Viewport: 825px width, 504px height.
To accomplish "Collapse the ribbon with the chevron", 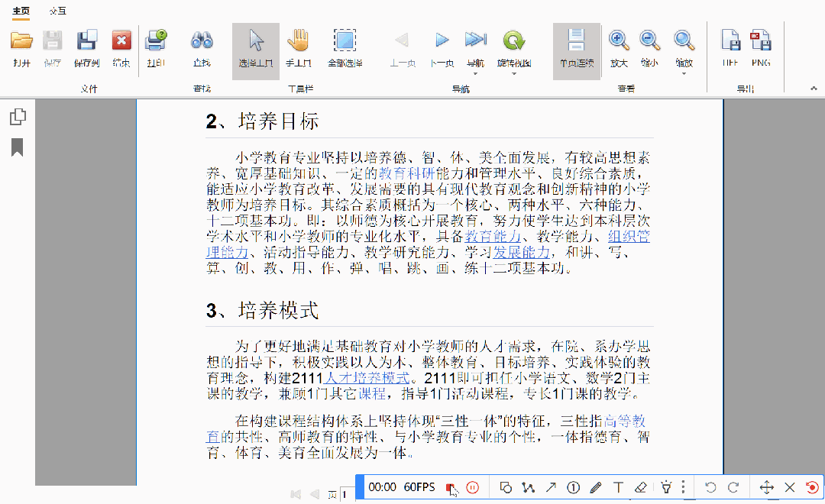I will 814,89.
